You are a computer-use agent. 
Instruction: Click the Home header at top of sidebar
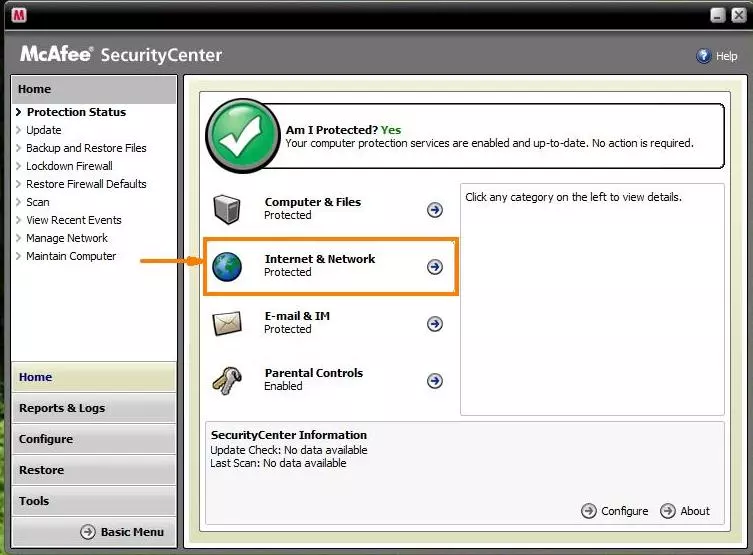(94, 89)
